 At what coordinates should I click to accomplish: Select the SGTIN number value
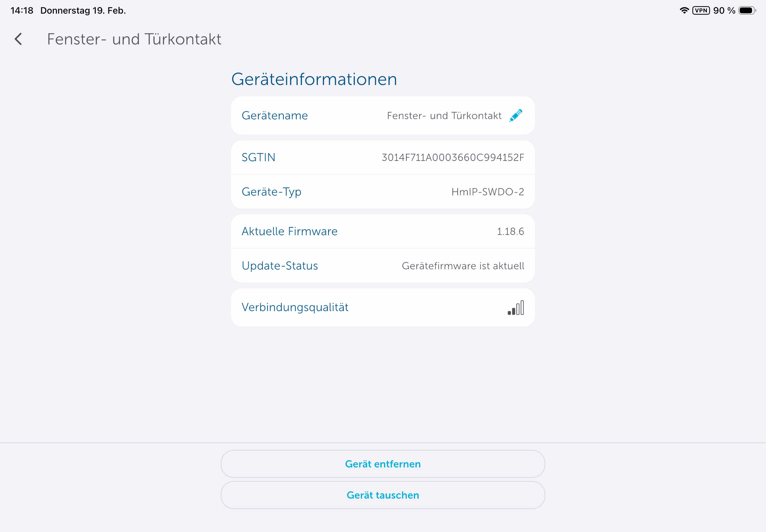pos(452,157)
